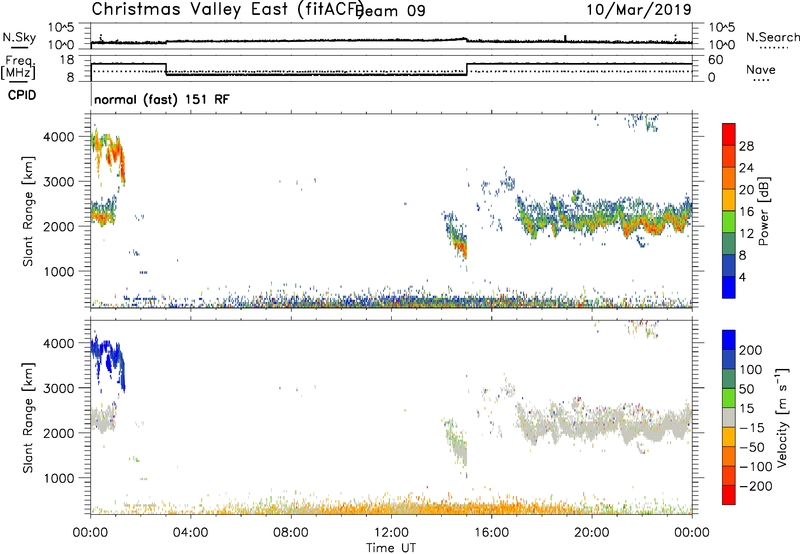
Task: Click the 'CPID' label
Action: click(x=22, y=95)
